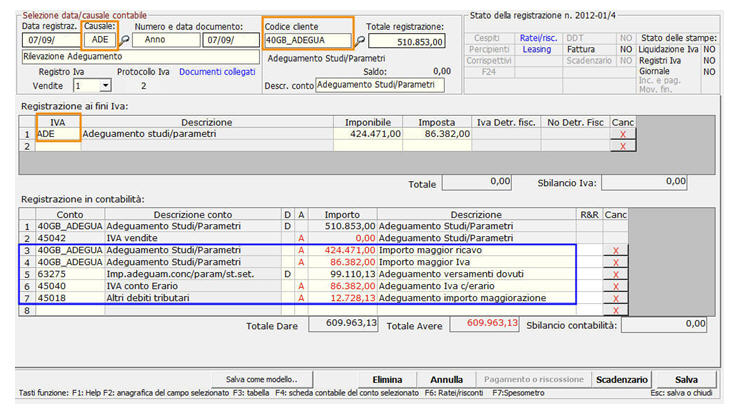Select 'Imp.adeguam.conc/param/st.set.' cell

point(193,274)
